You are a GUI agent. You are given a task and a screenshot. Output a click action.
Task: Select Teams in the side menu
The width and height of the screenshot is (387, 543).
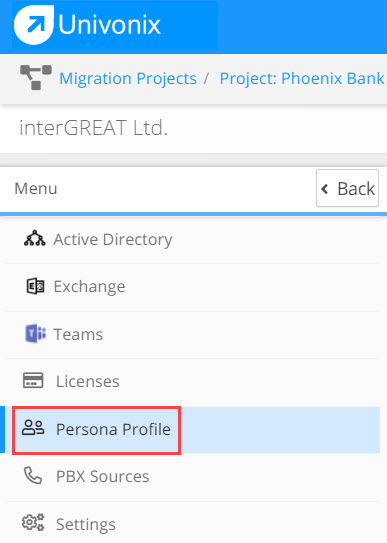click(x=194, y=335)
